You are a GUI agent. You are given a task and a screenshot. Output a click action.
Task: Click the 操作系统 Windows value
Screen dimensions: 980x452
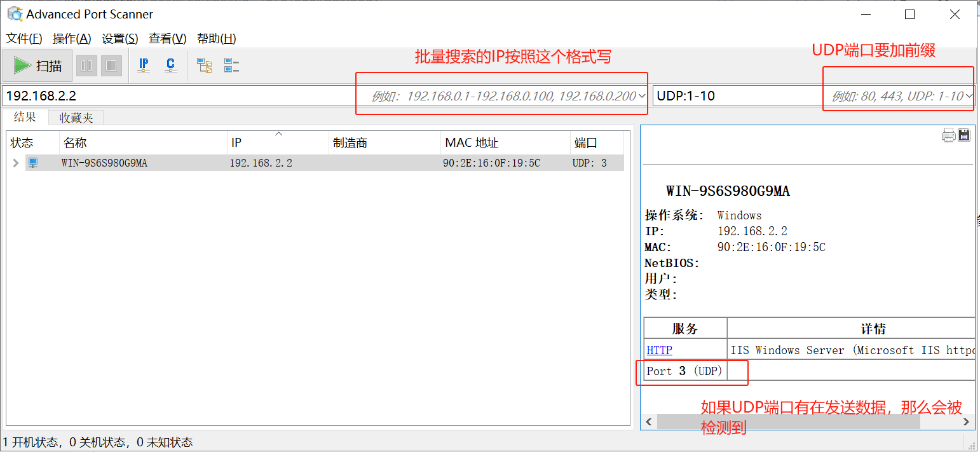740,216
